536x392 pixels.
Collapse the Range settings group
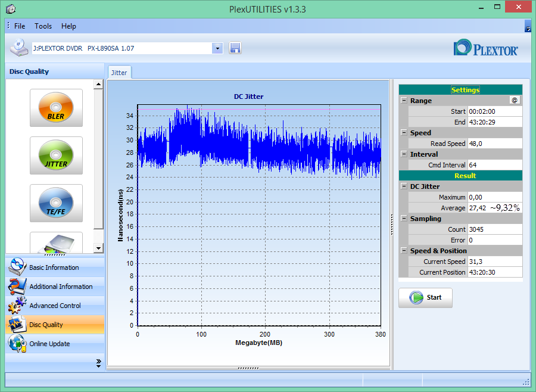[404, 101]
